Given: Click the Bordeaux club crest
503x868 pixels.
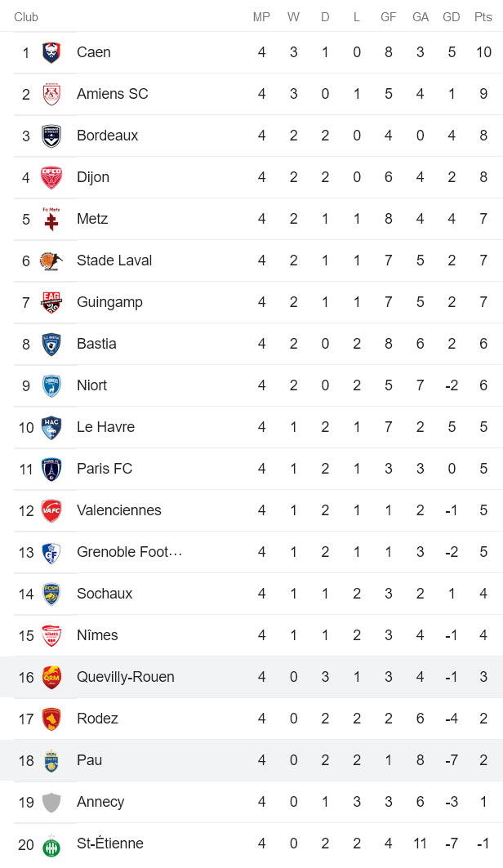Looking at the screenshot, I should coord(51,136).
